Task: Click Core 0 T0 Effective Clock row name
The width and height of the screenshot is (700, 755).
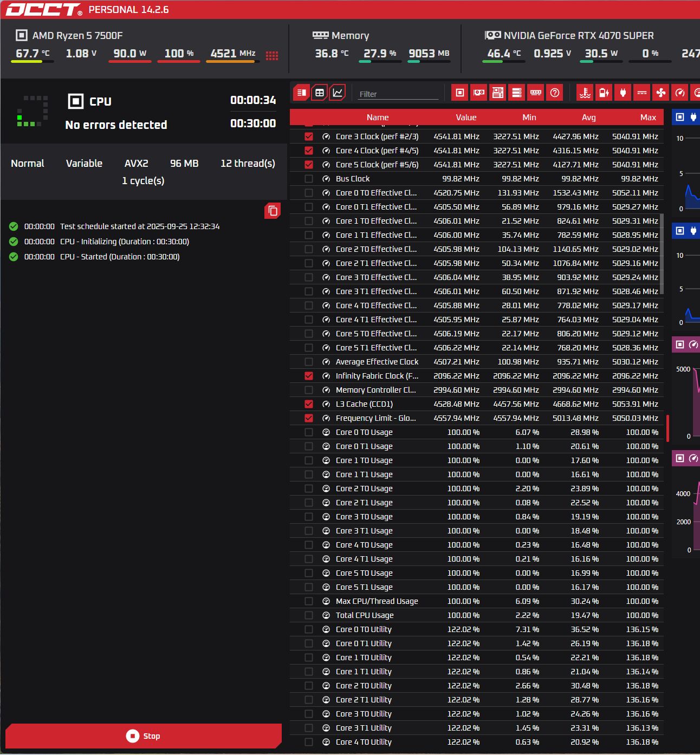Action: [x=376, y=193]
